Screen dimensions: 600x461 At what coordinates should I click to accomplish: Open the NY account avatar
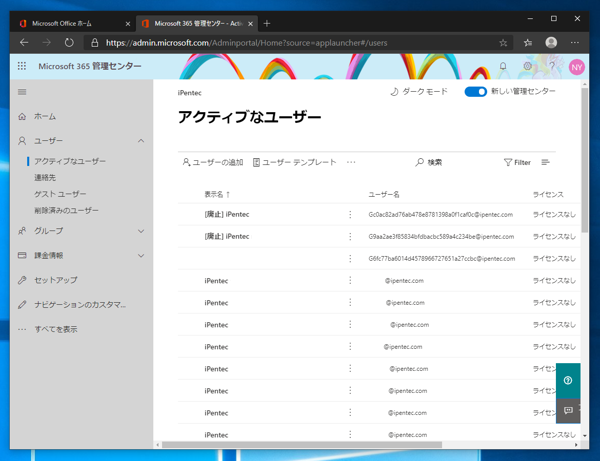576,67
